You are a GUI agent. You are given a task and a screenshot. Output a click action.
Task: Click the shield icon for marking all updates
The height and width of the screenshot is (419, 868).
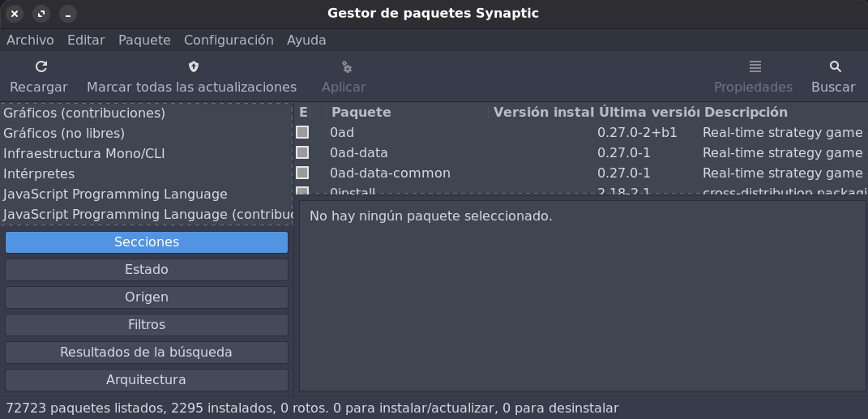tap(193, 67)
